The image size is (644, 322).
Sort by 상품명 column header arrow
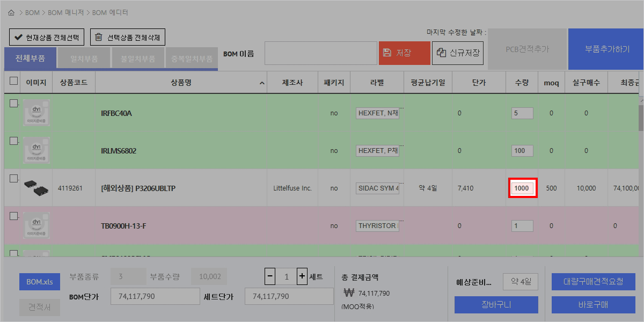(262, 83)
